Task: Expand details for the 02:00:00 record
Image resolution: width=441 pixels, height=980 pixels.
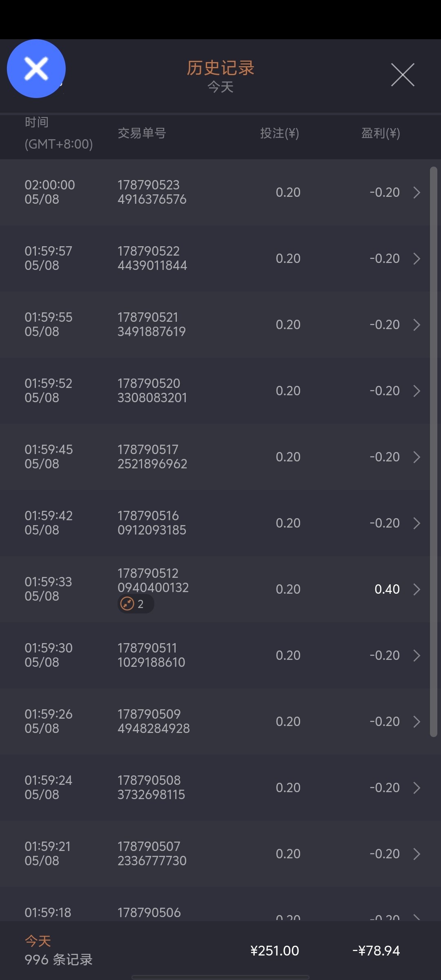Action: tap(416, 192)
